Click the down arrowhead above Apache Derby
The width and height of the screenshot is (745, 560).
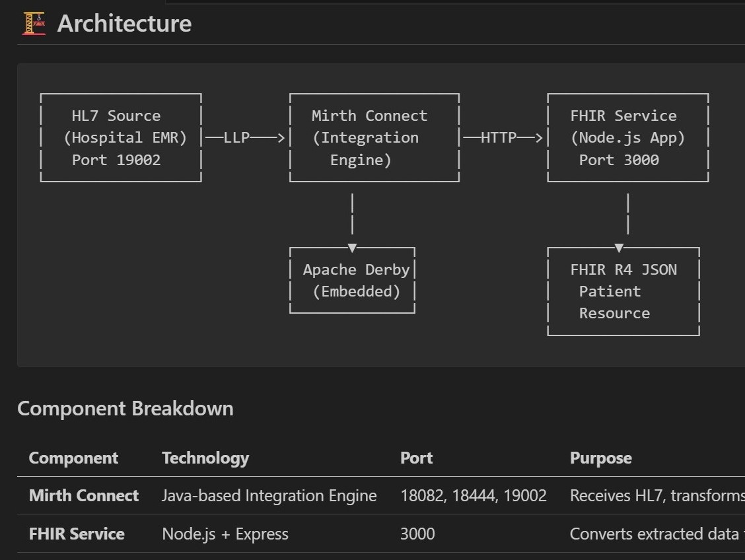[x=352, y=248]
